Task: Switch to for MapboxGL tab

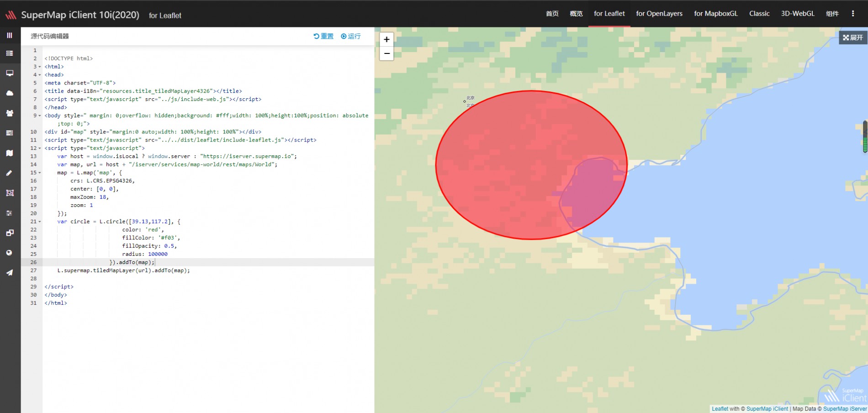Action: click(716, 14)
